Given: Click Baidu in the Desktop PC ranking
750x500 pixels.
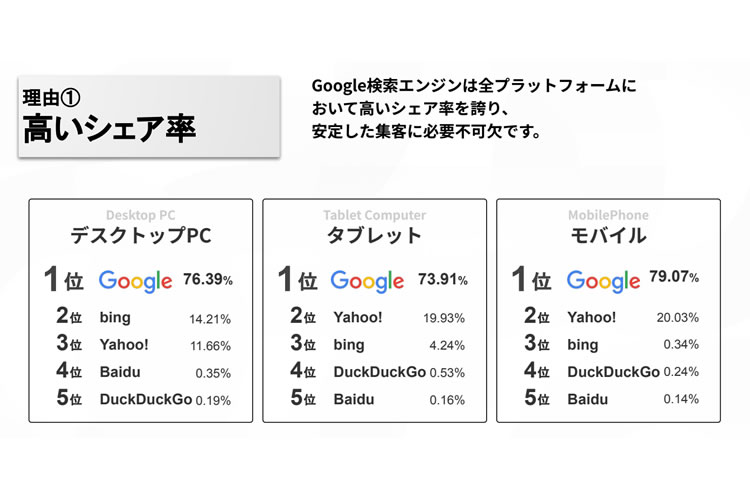Looking at the screenshot, I should click(x=121, y=373).
